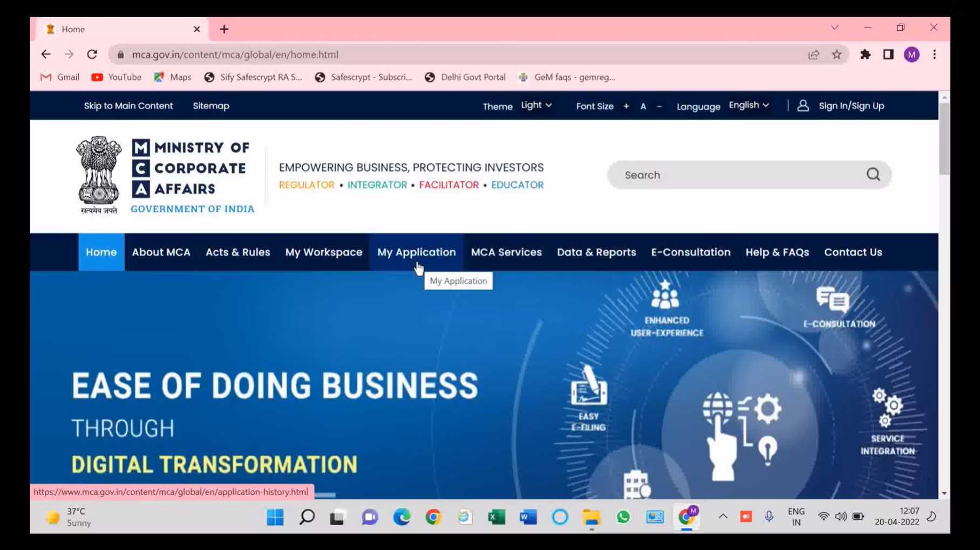Select the MCA Services menu item
Image resolution: width=980 pixels, height=550 pixels.
coord(506,252)
